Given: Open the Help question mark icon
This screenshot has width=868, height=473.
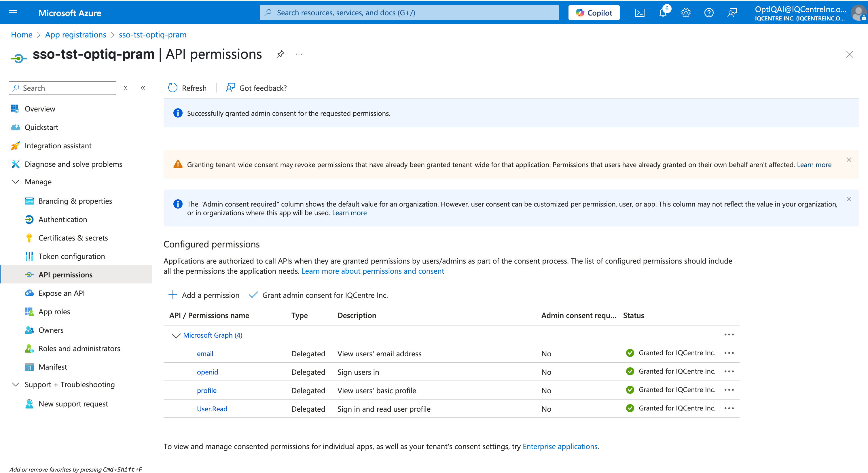Looking at the screenshot, I should click(x=709, y=13).
